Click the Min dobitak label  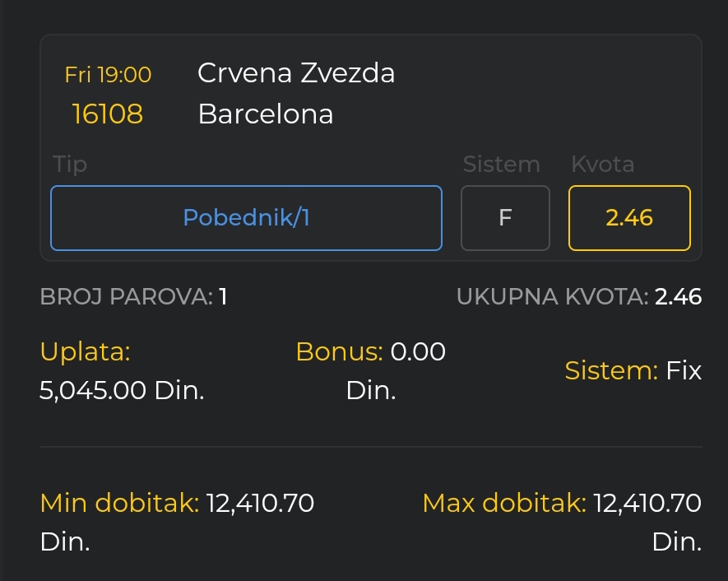(x=119, y=503)
